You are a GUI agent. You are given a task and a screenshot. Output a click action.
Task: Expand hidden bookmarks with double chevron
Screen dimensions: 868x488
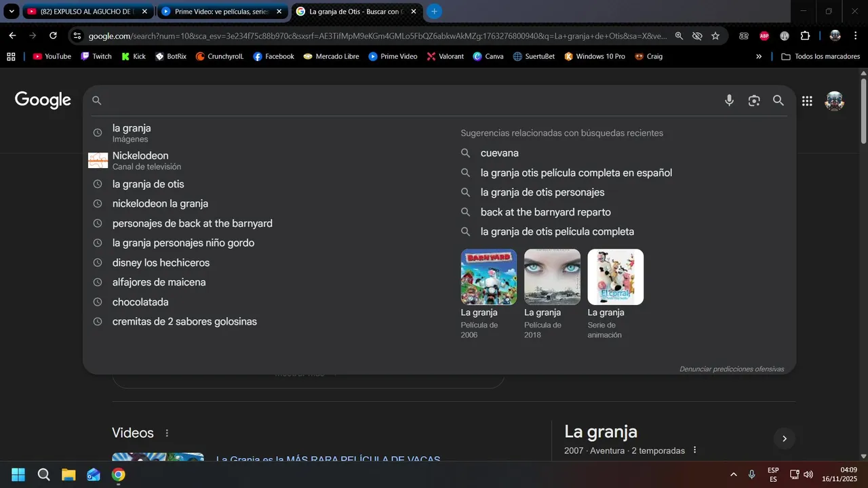pos(759,56)
